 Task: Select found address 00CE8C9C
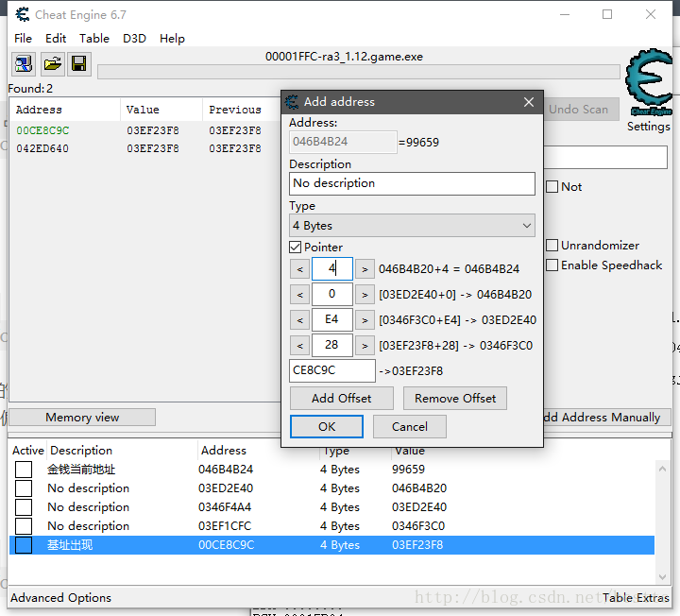pos(42,130)
